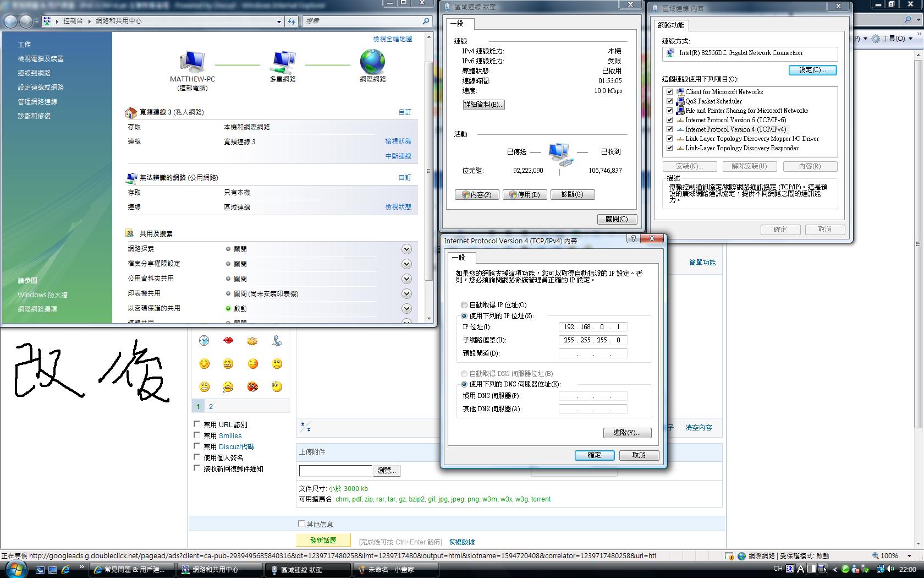Click the attachment file path field
Viewport: 924px width, 578px height.
pyautogui.click(x=335, y=471)
